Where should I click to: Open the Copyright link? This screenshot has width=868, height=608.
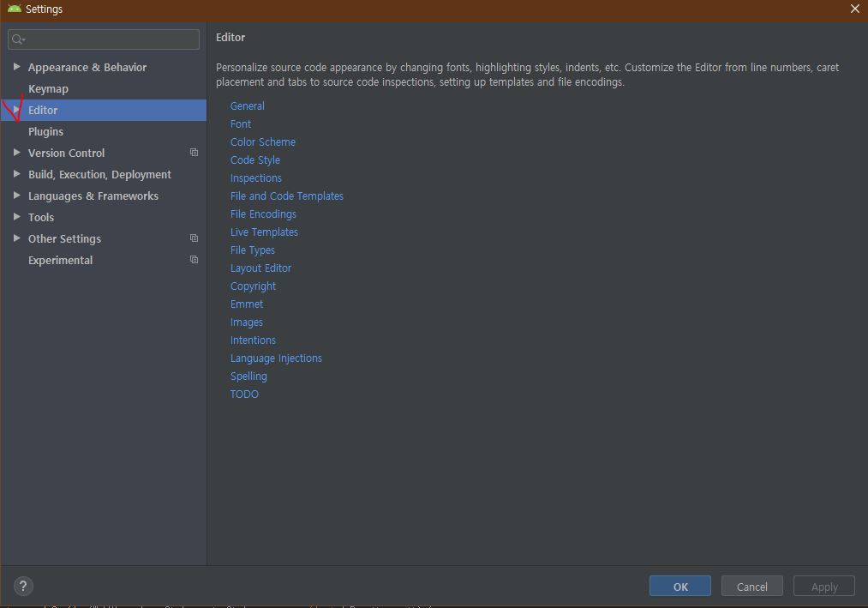tap(253, 286)
